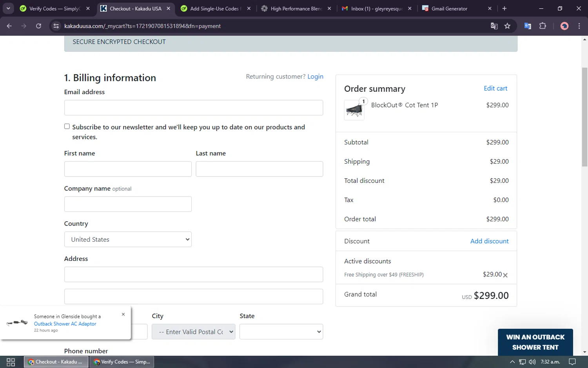588x368 pixels.
Task: Open the Outback Shower AC Adaptor link
Action: pyautogui.click(x=65, y=324)
